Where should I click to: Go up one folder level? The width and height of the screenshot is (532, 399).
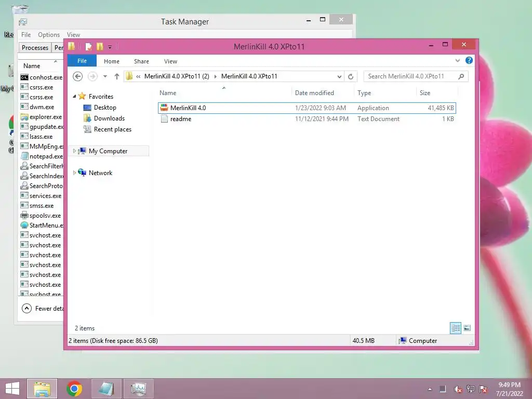(x=117, y=76)
